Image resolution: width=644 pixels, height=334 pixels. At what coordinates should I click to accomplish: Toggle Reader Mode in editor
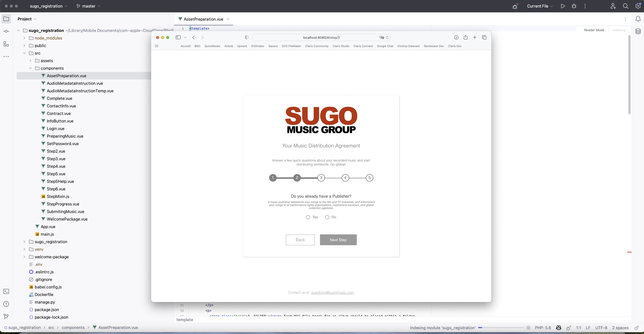click(x=594, y=30)
